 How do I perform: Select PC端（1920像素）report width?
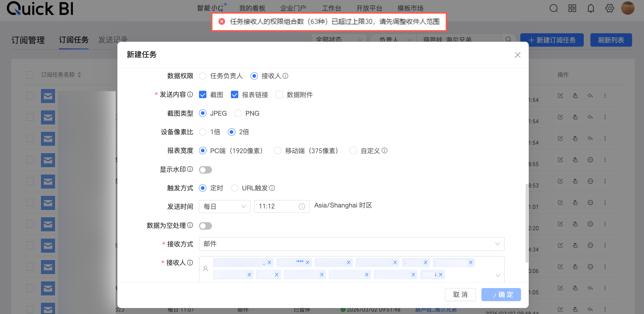203,151
